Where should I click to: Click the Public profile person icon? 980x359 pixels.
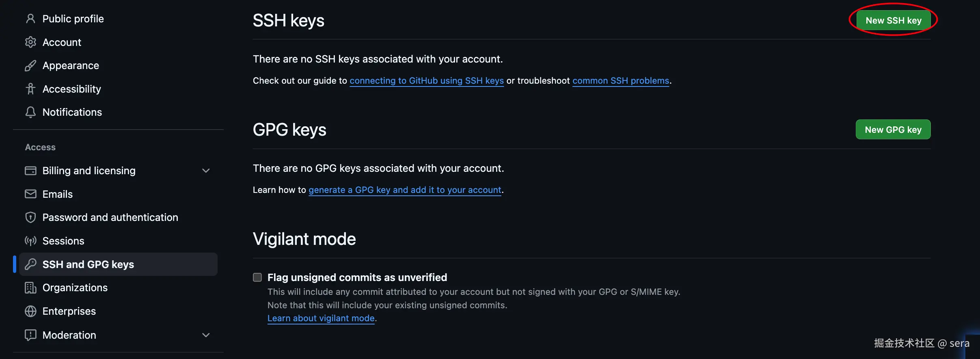pos(30,19)
